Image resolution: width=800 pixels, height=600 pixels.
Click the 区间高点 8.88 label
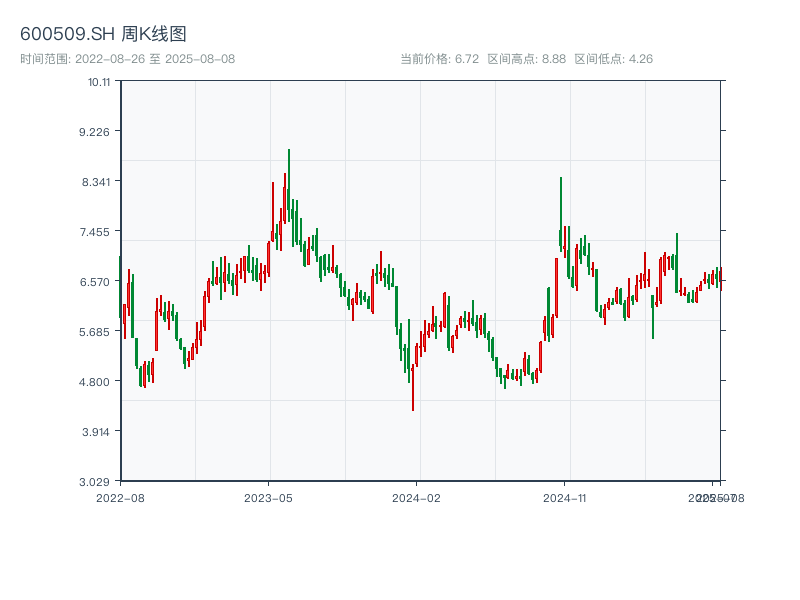click(x=526, y=59)
